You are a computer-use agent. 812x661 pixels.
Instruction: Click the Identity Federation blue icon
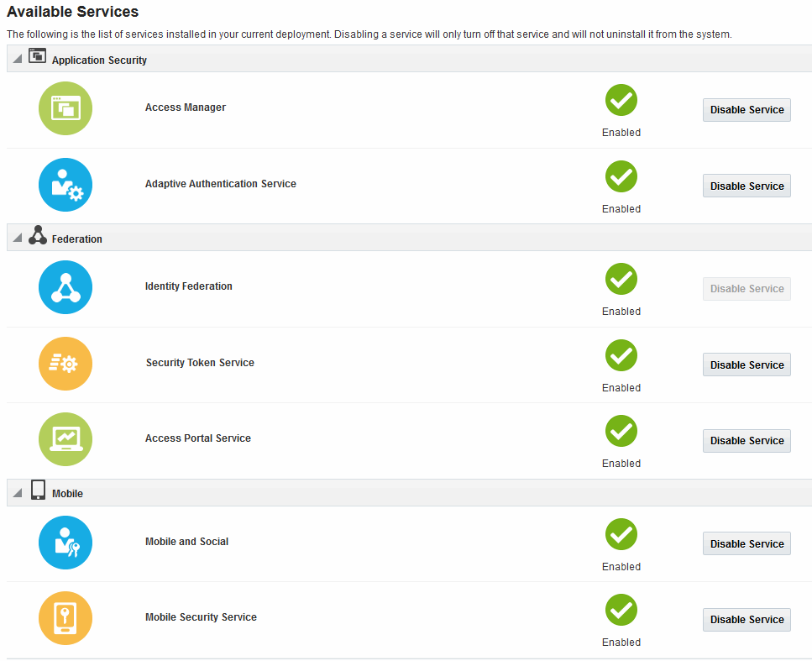tap(65, 287)
